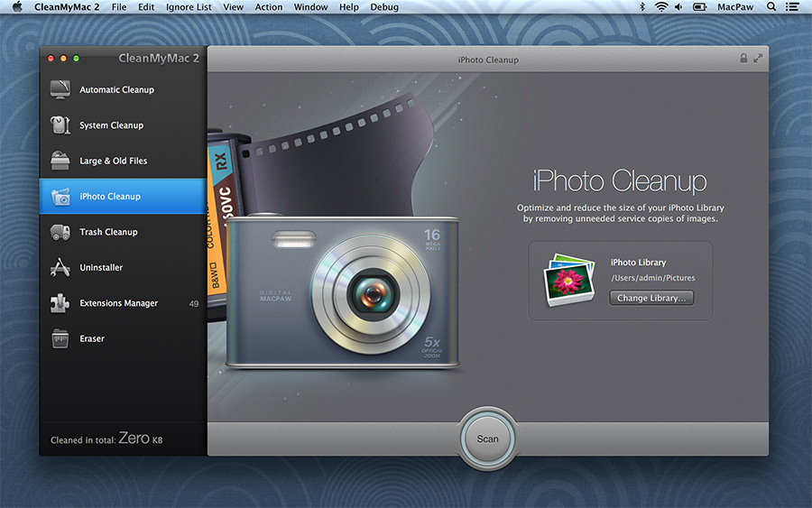Open the Apple menu

pos(17,6)
